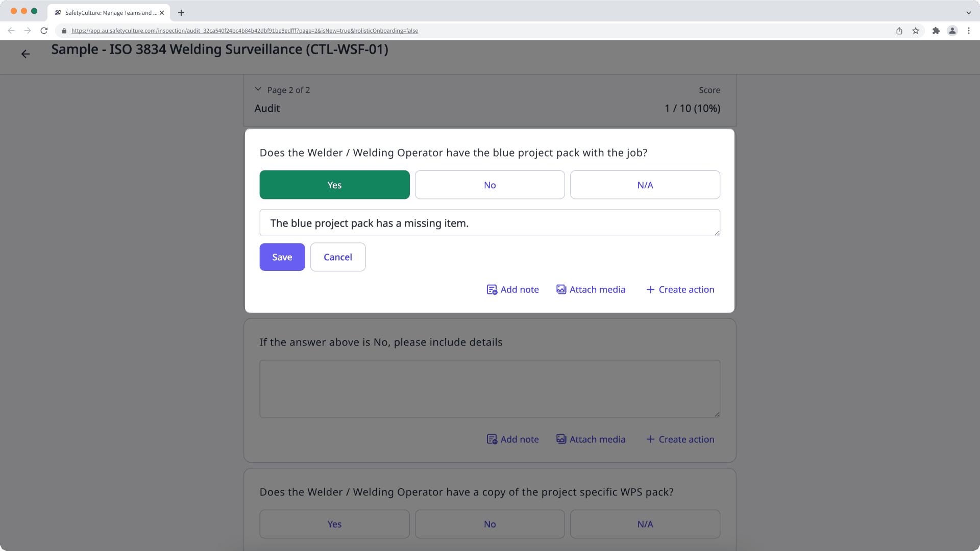
Task: Attach media to the details question
Action: tap(591, 439)
